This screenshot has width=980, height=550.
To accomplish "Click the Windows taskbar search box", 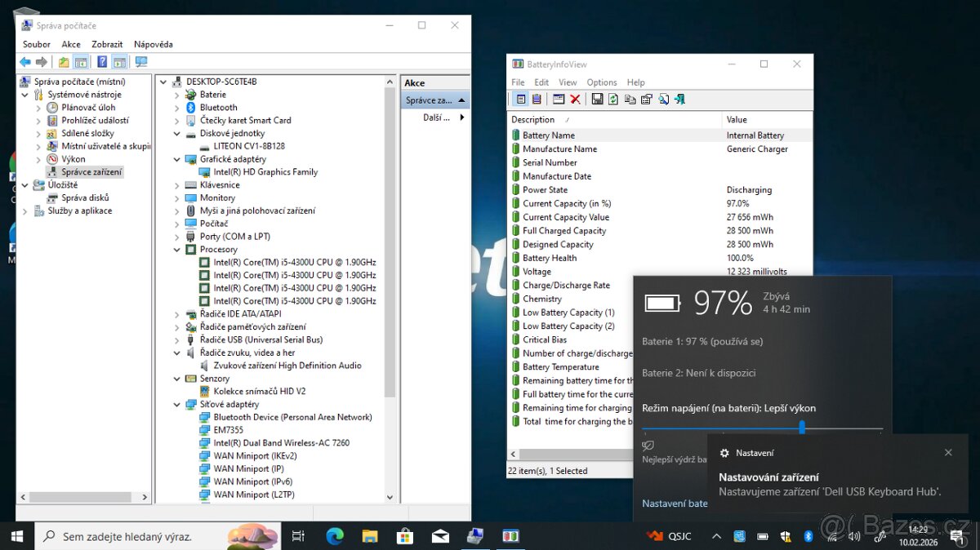I will 131,536.
